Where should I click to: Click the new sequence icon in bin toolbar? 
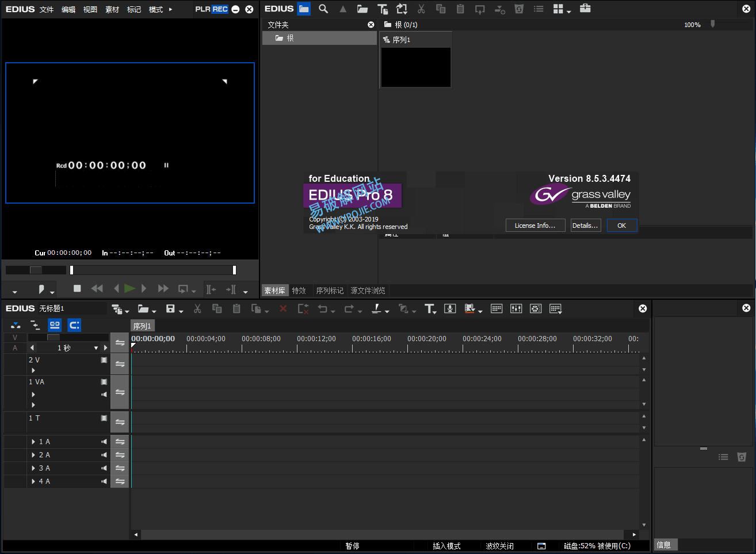coord(402,9)
